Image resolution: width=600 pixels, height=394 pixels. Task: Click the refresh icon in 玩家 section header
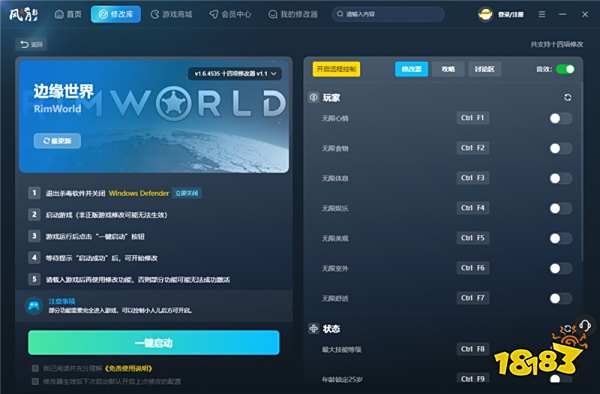[567, 97]
